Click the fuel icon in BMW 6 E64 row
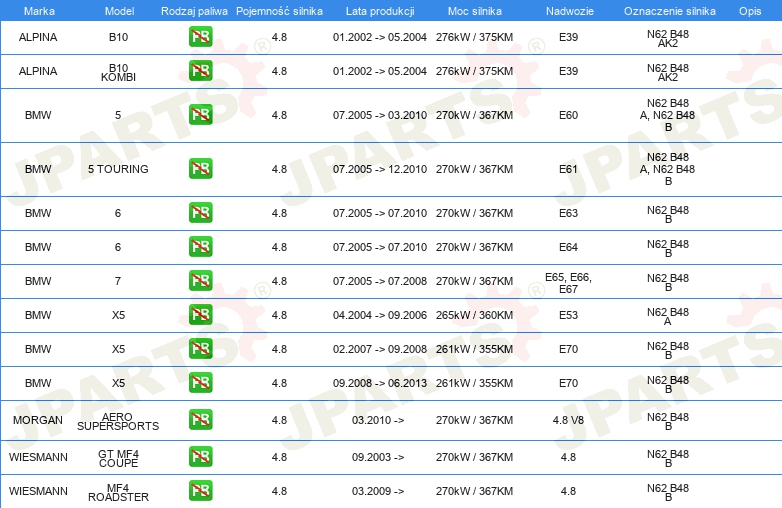The width and height of the screenshot is (782, 508). point(200,247)
